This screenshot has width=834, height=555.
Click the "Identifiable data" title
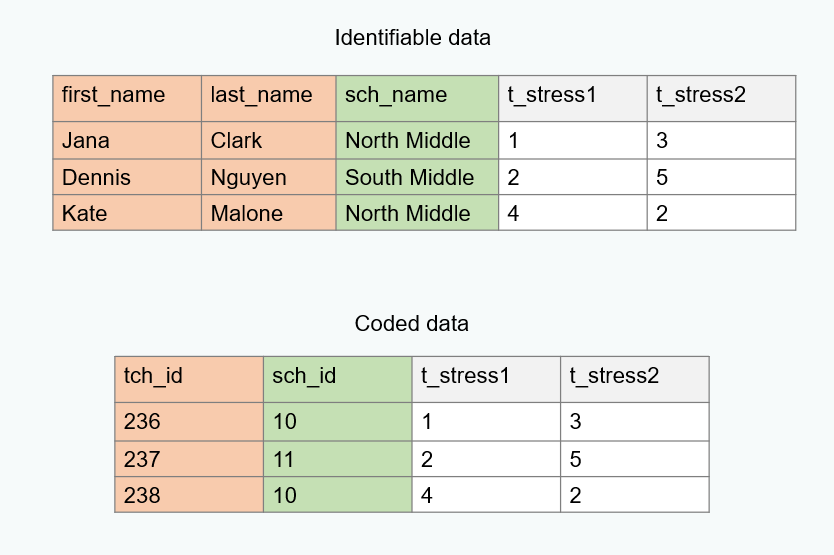tap(413, 38)
